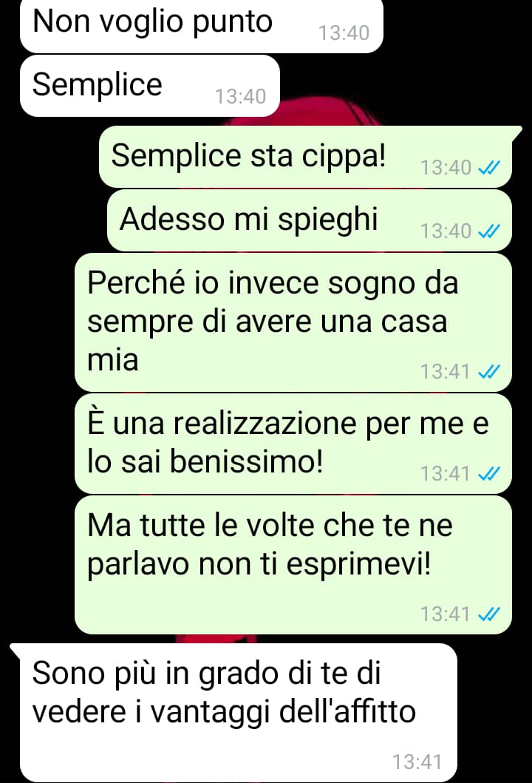
Task: Select the 'Adesso mi spieghi' message
Action: point(310,220)
